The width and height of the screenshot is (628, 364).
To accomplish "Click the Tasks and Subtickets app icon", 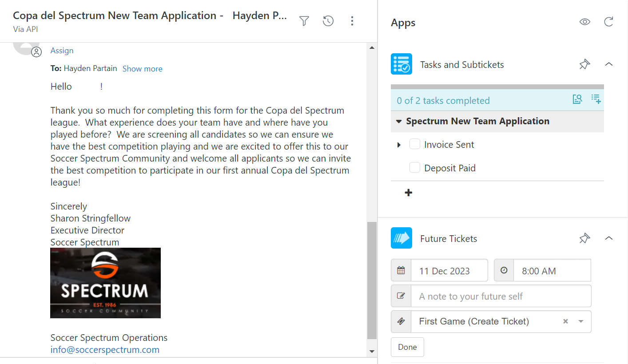I will point(401,64).
